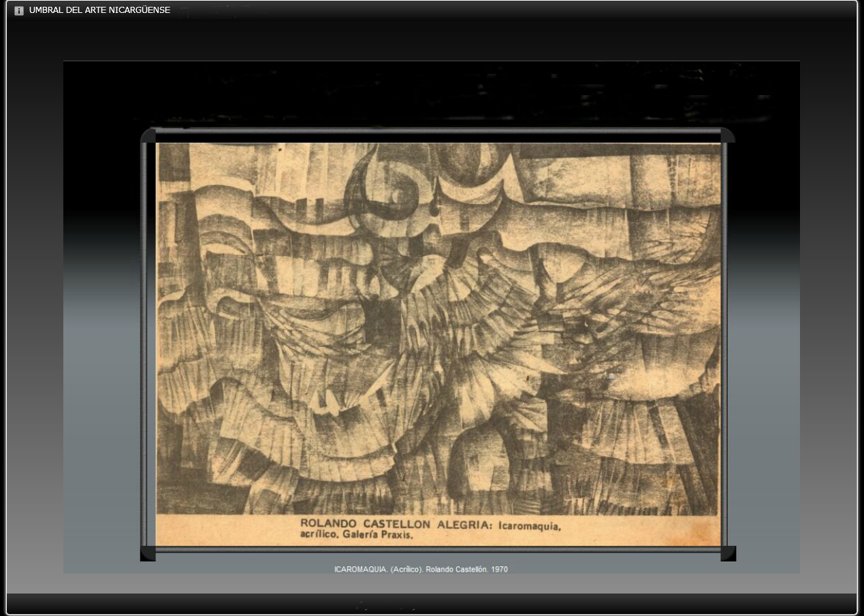Image resolution: width=864 pixels, height=616 pixels.
Task: Click the title UMBRAL DEL ARTE NICARGÜENSE
Action: 99,10
